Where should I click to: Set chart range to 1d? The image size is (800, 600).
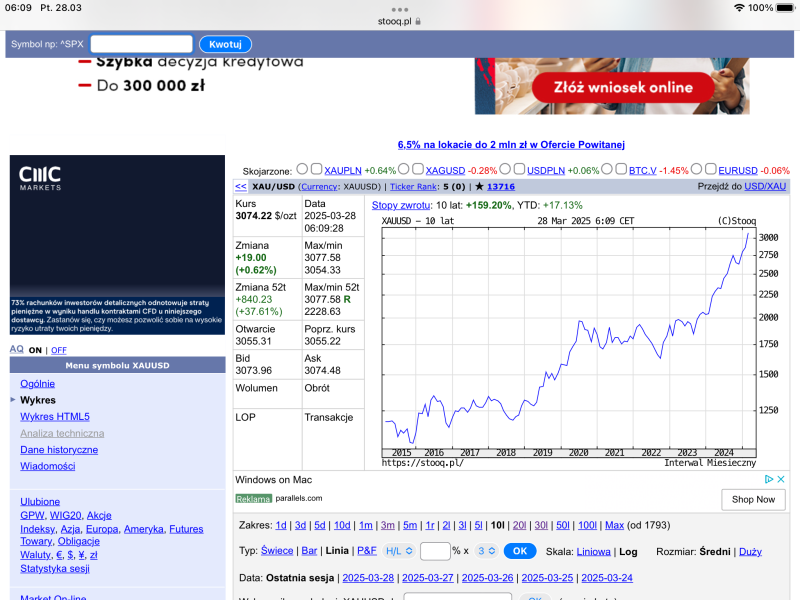(281, 525)
